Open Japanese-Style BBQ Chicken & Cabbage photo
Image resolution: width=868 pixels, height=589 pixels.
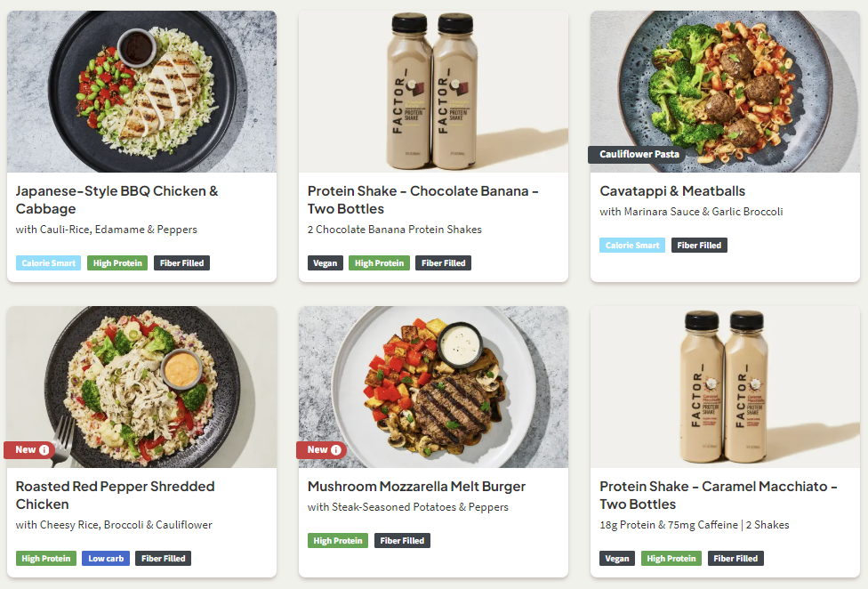coord(141,92)
